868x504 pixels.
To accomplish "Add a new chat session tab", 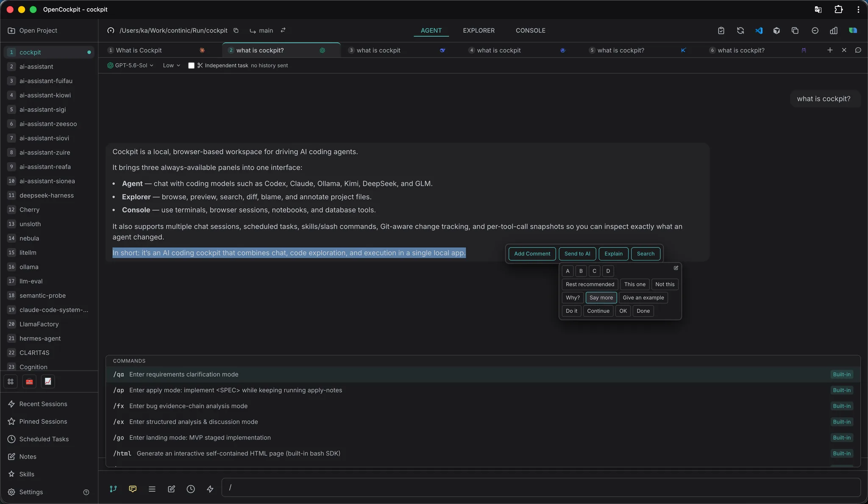I will (x=830, y=50).
